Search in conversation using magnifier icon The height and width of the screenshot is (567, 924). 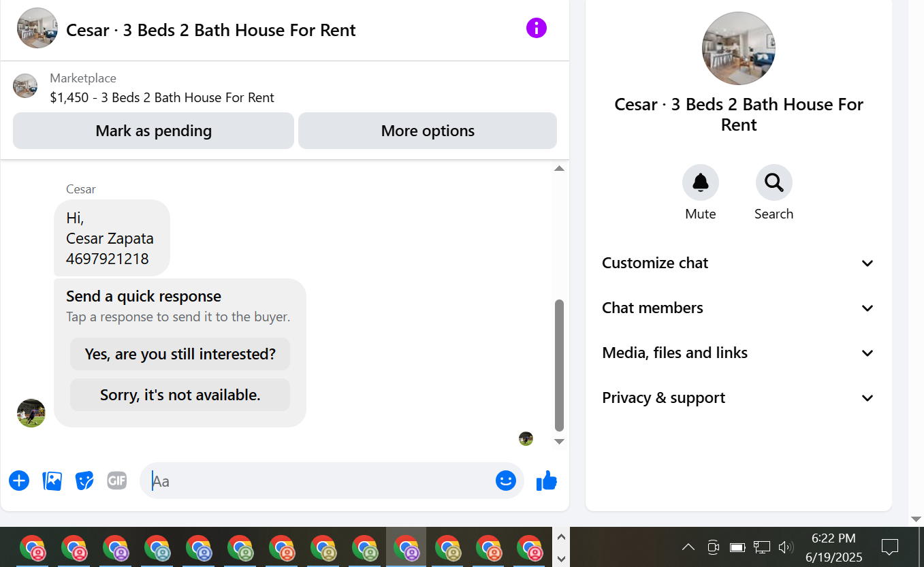pyautogui.click(x=774, y=182)
